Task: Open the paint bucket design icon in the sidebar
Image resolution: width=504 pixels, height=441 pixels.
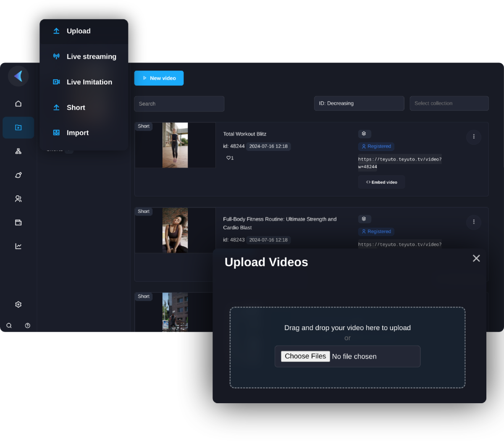Action: [x=18, y=175]
